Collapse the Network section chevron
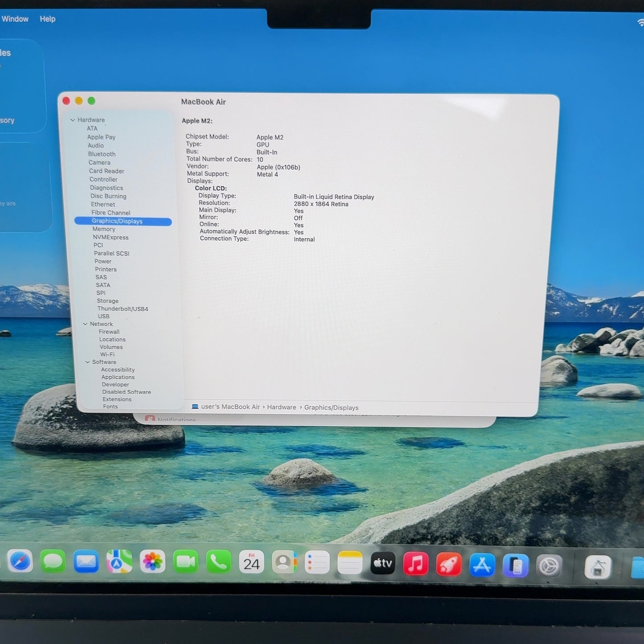 coord(85,324)
